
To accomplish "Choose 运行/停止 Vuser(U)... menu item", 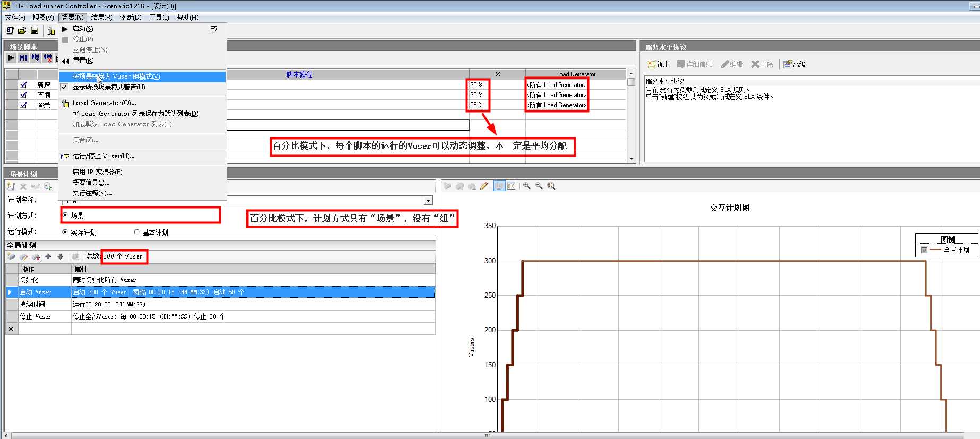I will 142,156.
